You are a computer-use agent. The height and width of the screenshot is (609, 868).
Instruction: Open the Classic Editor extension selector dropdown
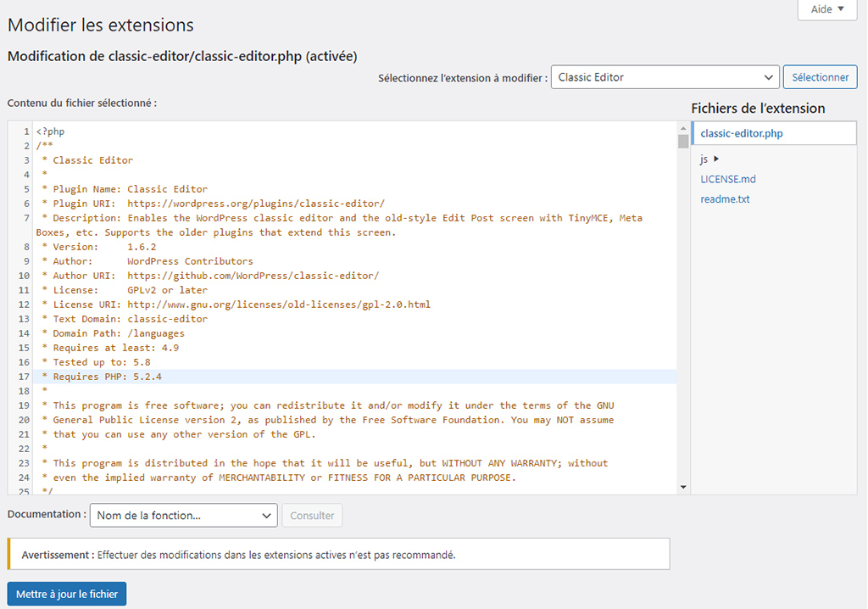(x=665, y=77)
